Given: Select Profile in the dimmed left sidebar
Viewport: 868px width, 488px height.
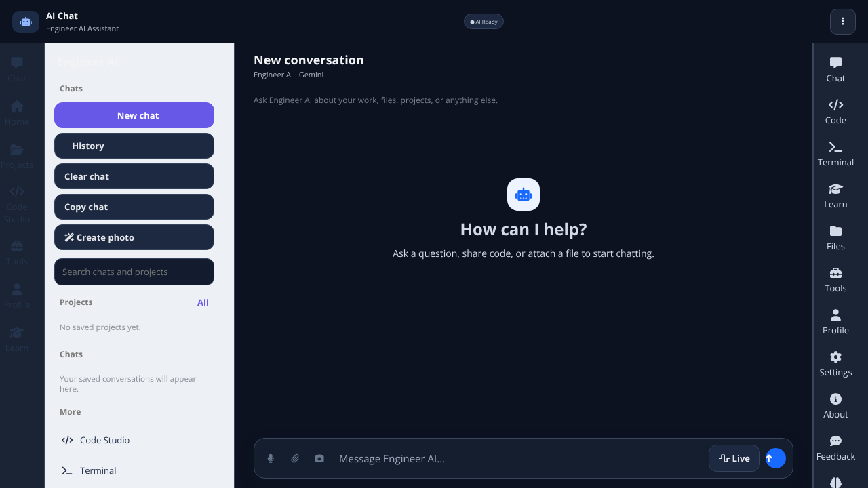Looking at the screenshot, I should (17, 296).
